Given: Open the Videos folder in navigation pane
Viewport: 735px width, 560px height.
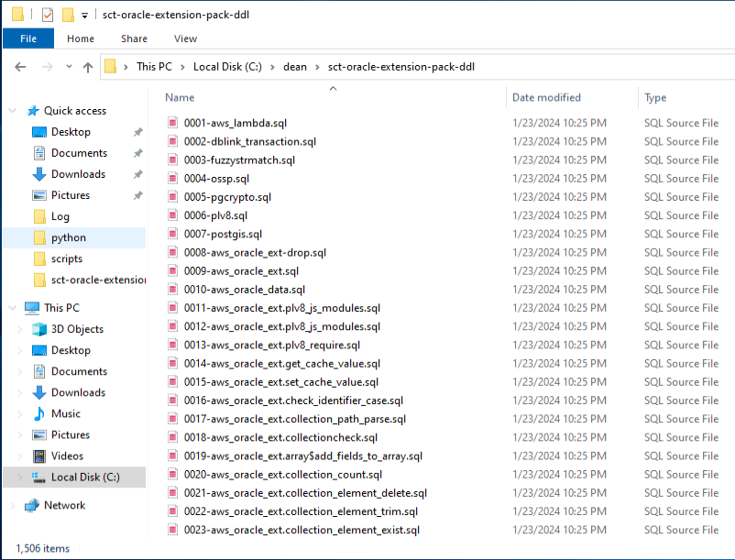Looking at the screenshot, I should coord(67,456).
